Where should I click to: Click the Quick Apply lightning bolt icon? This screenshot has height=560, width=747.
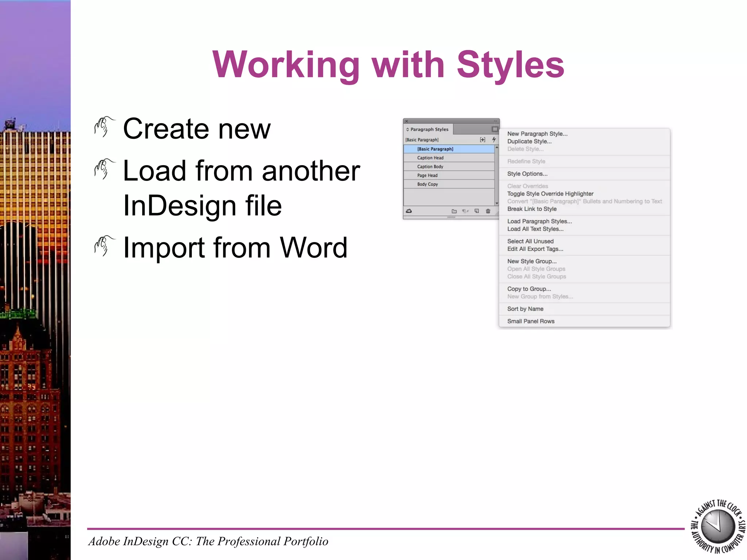(x=494, y=140)
